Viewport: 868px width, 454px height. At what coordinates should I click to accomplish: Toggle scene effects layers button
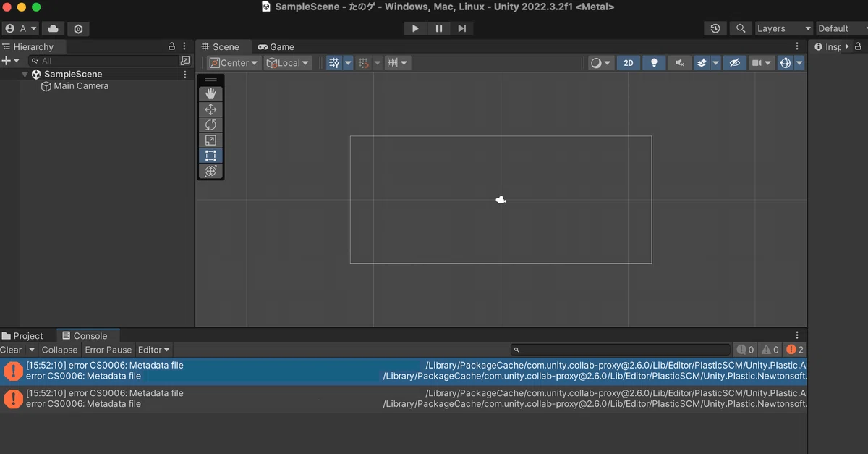[x=702, y=63]
